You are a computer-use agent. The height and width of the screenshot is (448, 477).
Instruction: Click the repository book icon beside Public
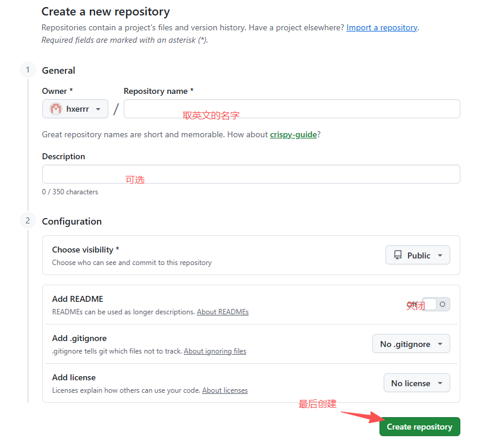[398, 255]
